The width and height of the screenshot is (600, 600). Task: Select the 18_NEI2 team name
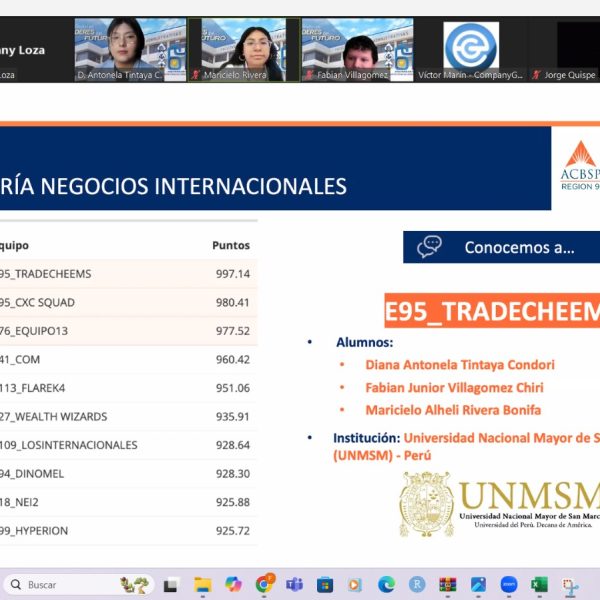19,502
